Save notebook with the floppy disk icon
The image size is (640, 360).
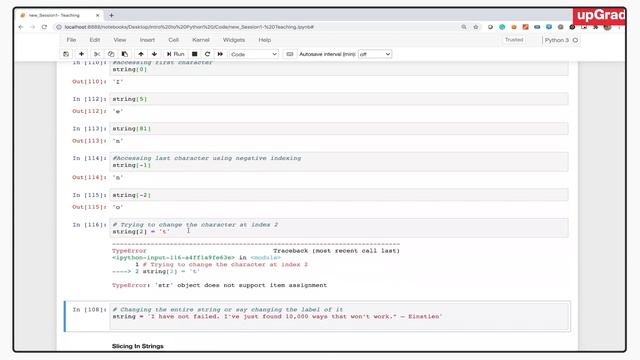click(x=66, y=54)
